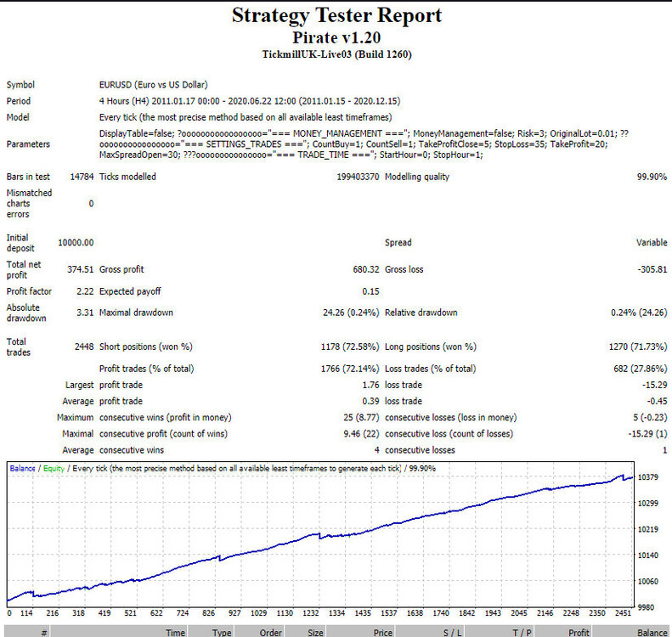Select the Profit factor 2.22 value
Screen dimensions: 672x637
pyautogui.click(x=85, y=291)
